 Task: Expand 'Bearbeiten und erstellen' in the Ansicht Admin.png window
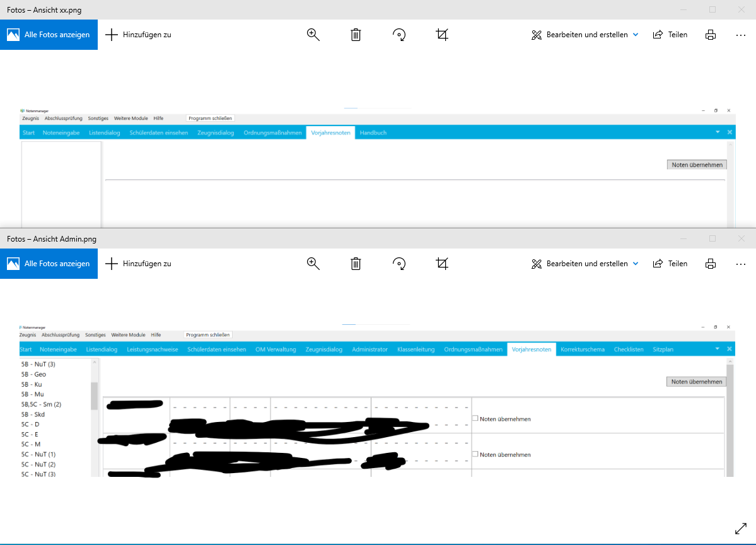pos(585,264)
